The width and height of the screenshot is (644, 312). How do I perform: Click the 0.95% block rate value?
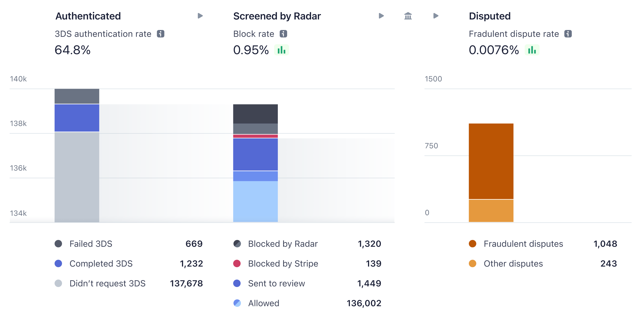tap(251, 50)
